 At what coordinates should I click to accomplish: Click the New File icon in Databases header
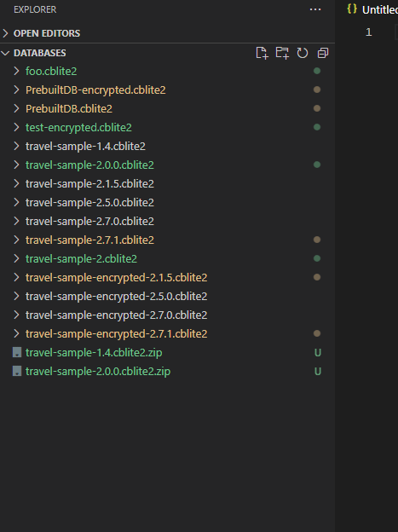point(262,53)
